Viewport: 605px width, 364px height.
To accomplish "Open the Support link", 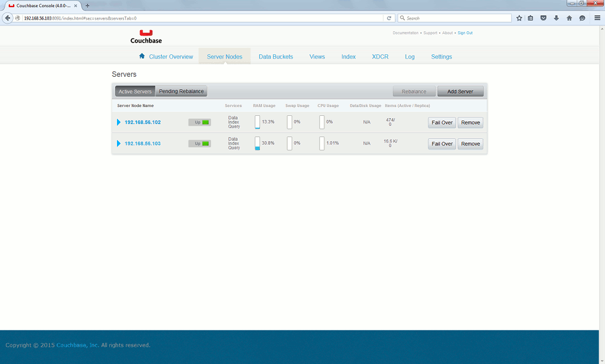I will pyautogui.click(x=430, y=33).
